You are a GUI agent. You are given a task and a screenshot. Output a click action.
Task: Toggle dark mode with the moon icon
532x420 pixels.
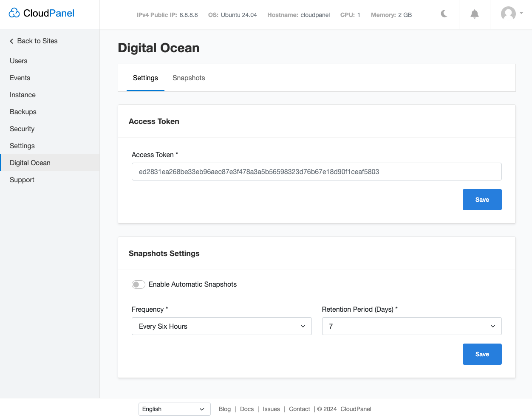coord(444,14)
